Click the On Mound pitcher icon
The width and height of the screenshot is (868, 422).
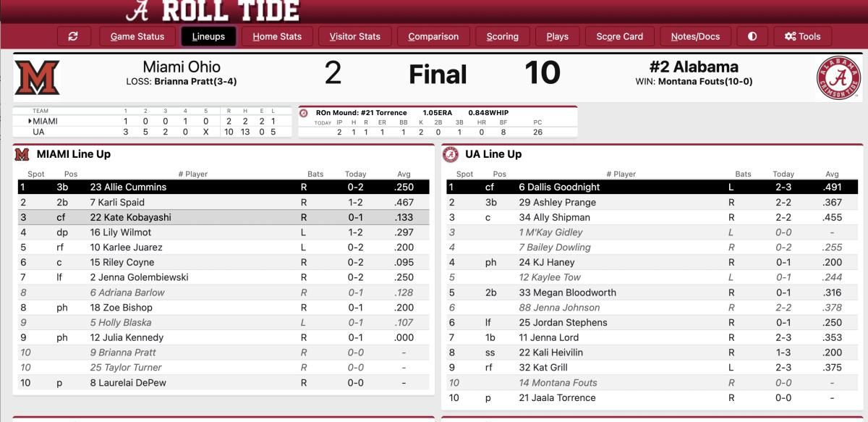coord(304,113)
